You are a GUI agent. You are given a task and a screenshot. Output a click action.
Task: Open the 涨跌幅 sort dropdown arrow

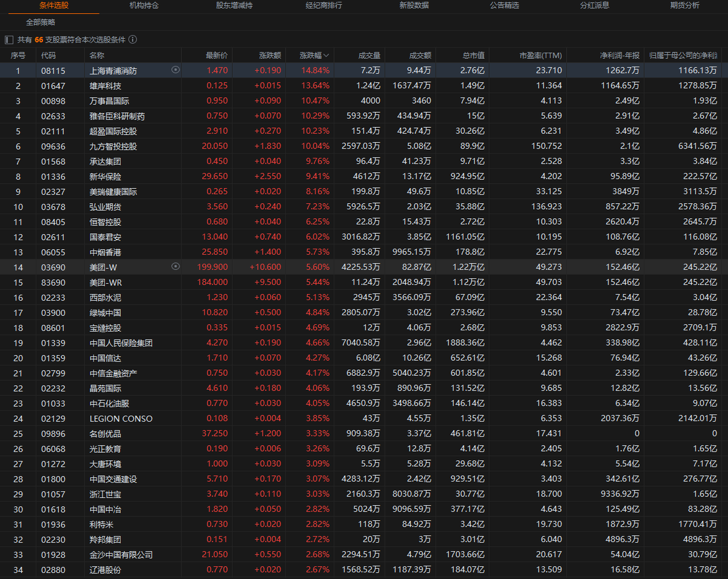(x=326, y=55)
